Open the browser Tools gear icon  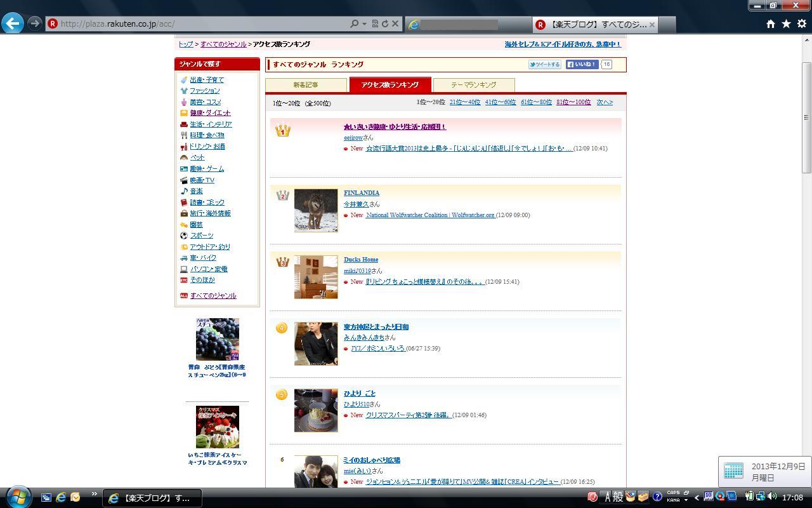(801, 24)
